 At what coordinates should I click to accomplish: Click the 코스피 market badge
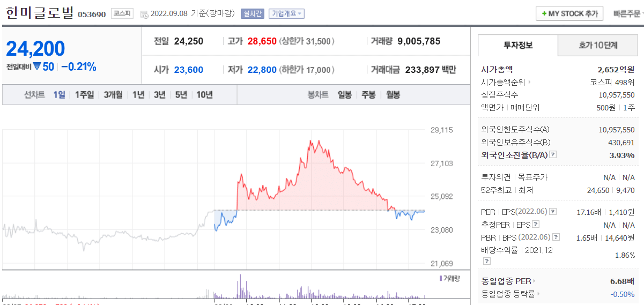click(122, 13)
